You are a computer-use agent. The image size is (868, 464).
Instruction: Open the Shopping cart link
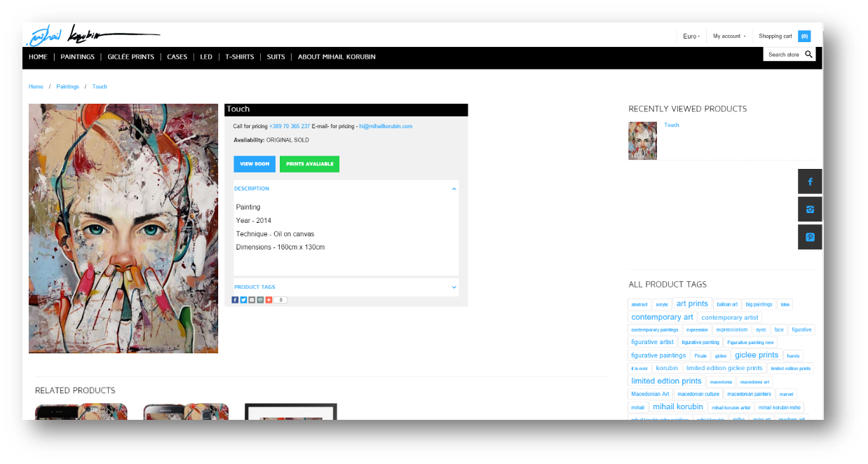click(775, 36)
